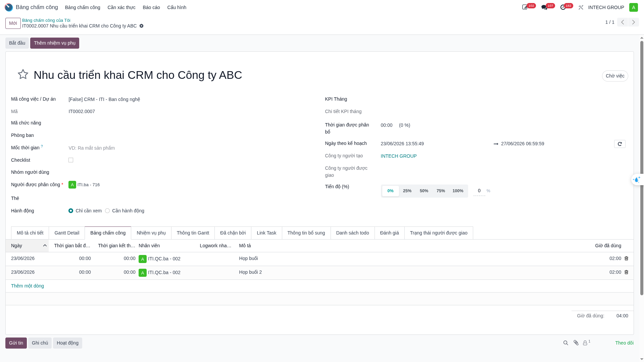Click the 'Bắt đầu' button
This screenshot has width=644, height=362.
click(x=17, y=43)
